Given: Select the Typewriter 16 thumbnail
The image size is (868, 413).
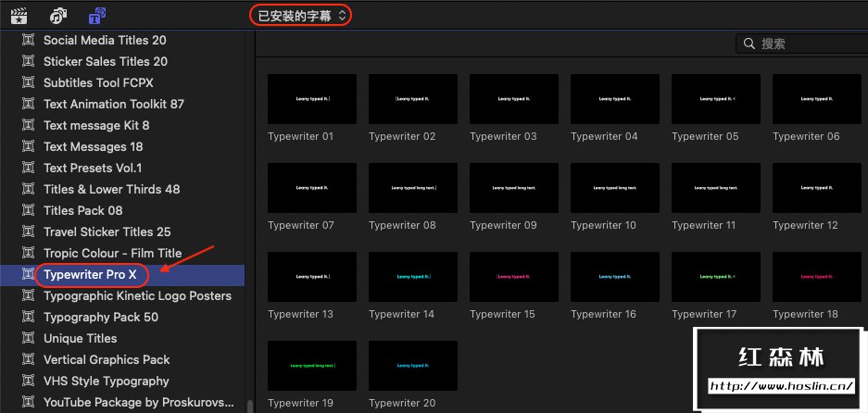Looking at the screenshot, I should [x=615, y=277].
